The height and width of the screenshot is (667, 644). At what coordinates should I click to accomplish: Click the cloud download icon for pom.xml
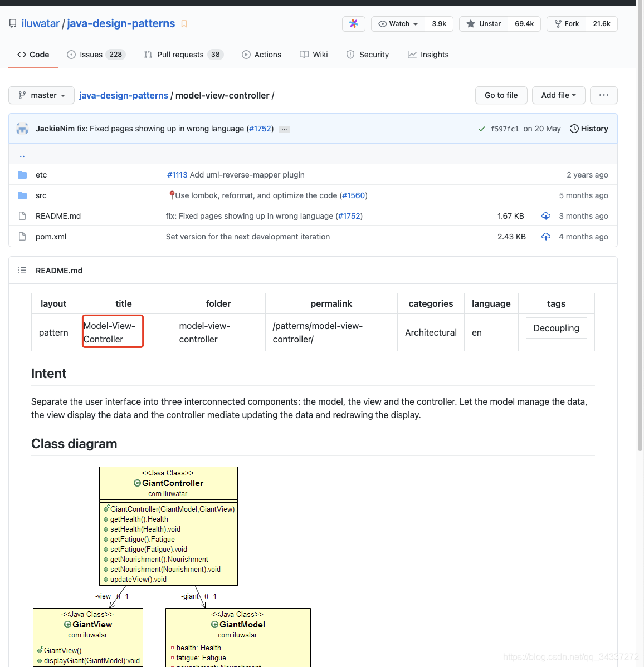(x=546, y=237)
